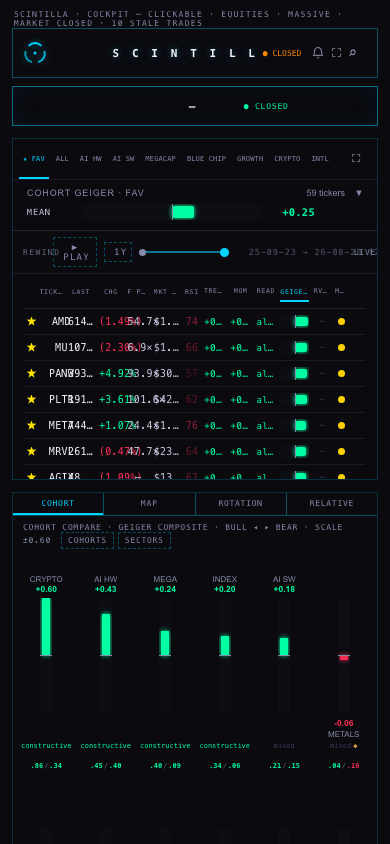
Task: Sort by the LAST column header
Action: tap(81, 291)
